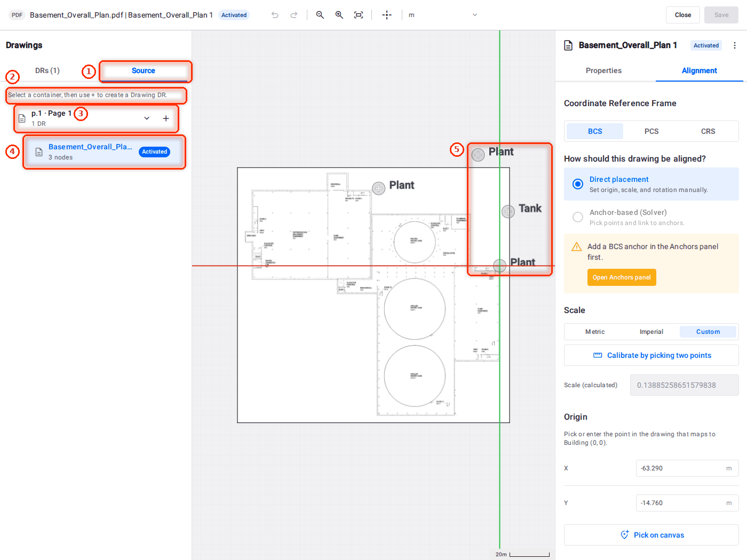
Task: Click the Plant anchor marker on red axis
Action: point(500,265)
